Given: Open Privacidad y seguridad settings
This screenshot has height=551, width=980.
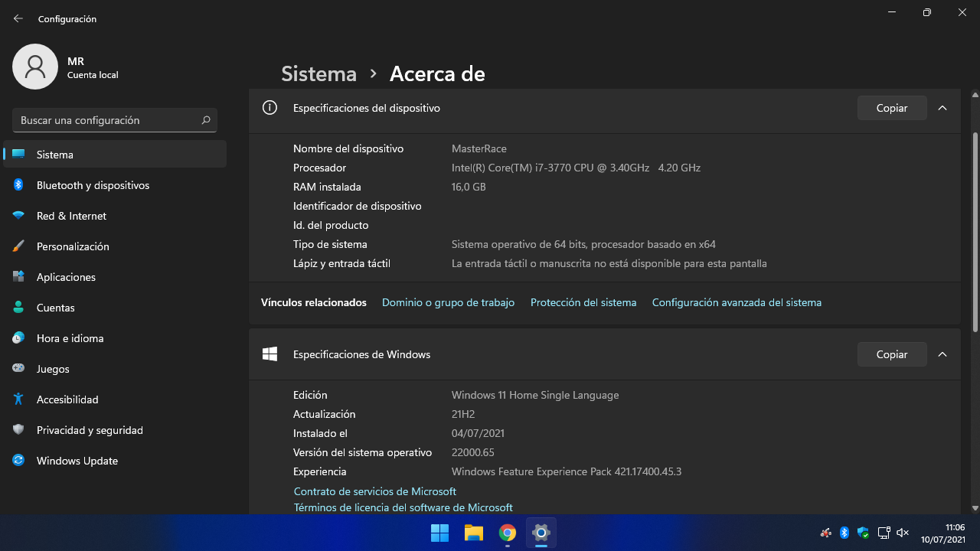Looking at the screenshot, I should click(x=90, y=430).
